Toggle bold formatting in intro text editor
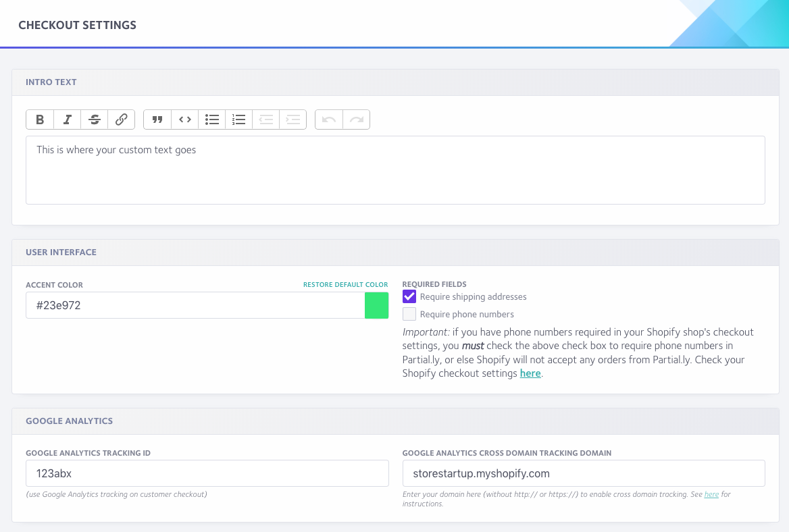This screenshot has height=532, width=789. coord(40,119)
